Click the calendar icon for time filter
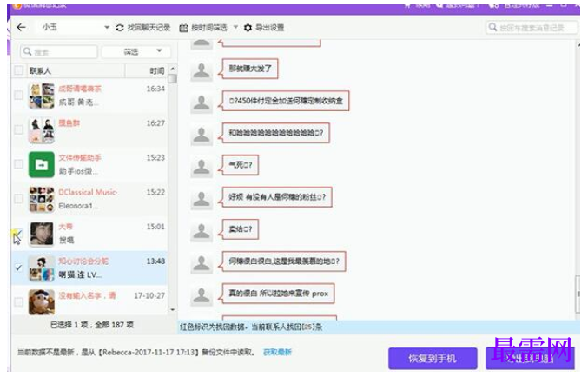 [183, 28]
